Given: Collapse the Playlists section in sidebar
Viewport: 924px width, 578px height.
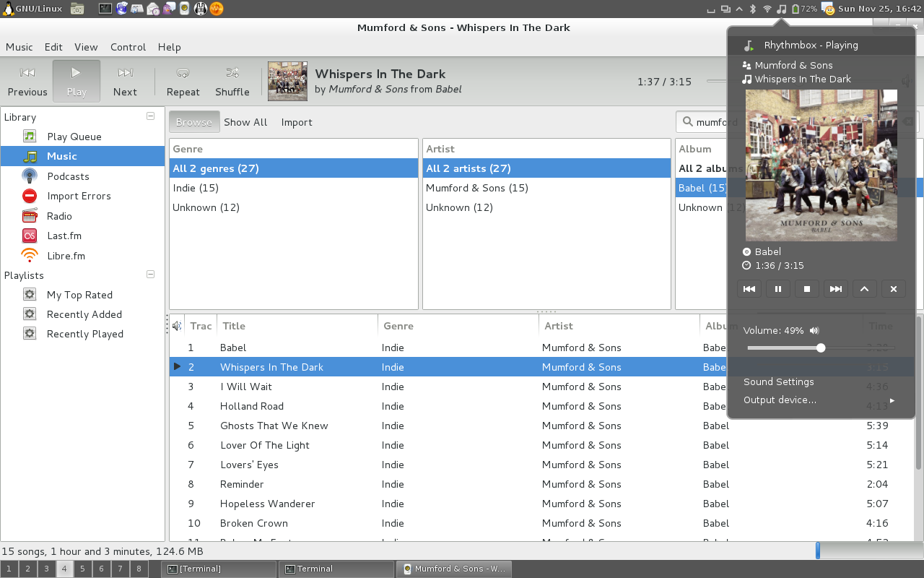Looking at the screenshot, I should tap(151, 275).
